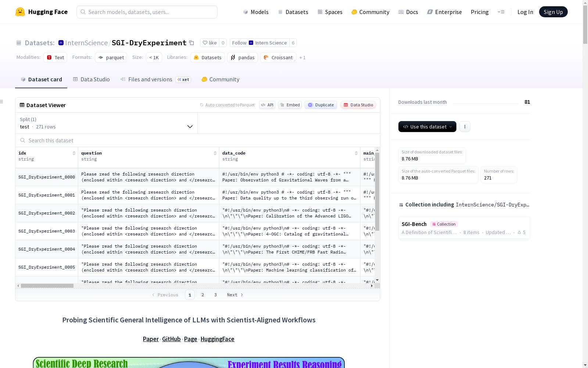Viewport: 588px width, 368px height.
Task: Open the API button
Action: point(267,105)
